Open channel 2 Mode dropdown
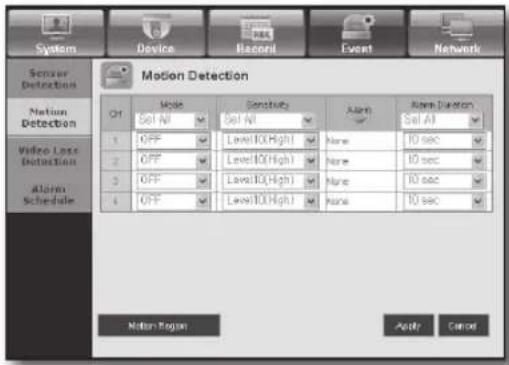509x365 pixels. (173, 160)
